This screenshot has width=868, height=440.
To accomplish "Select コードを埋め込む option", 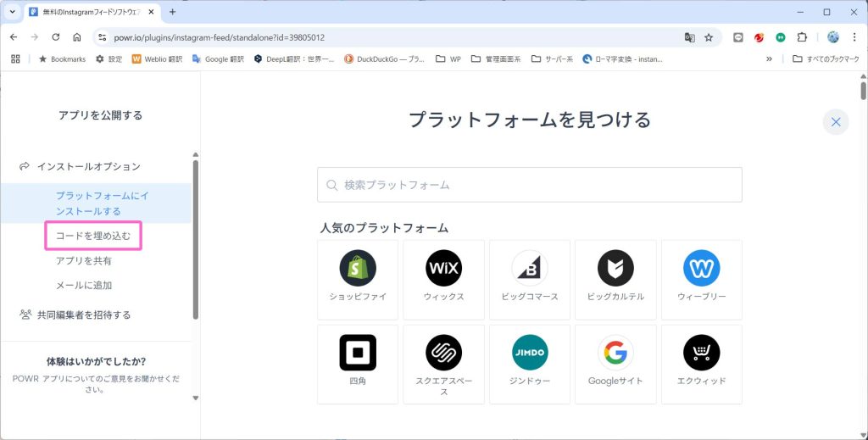I will [93, 236].
